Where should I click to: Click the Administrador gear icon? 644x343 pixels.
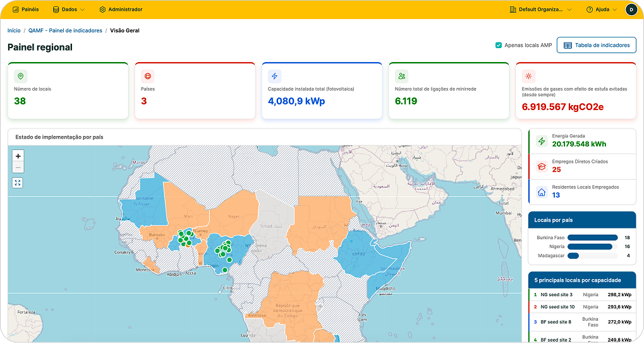(x=102, y=9)
